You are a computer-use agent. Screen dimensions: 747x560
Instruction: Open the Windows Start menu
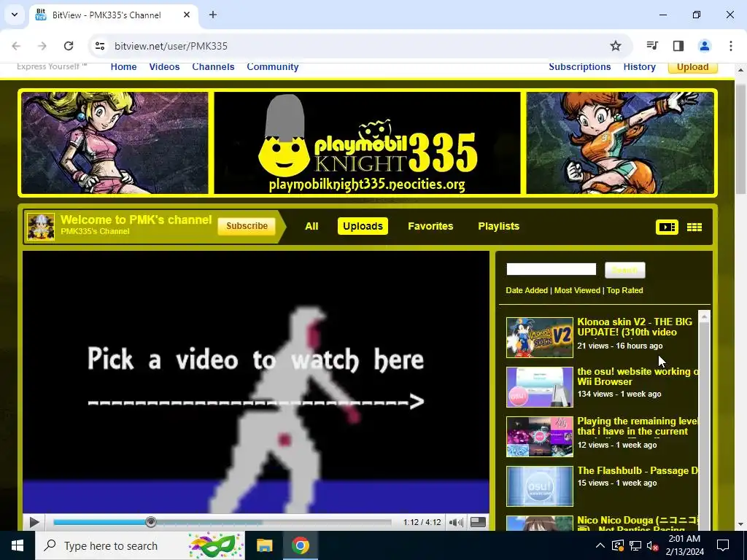coord(18,545)
